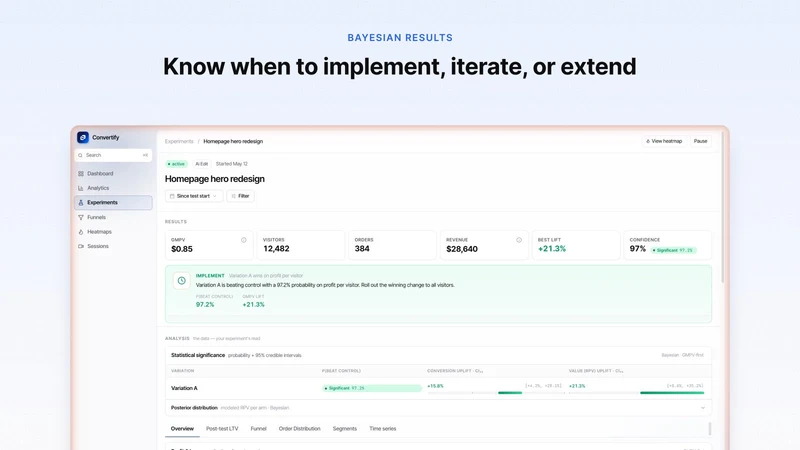Open the Heatmaps page
800x450 pixels.
(113, 232)
